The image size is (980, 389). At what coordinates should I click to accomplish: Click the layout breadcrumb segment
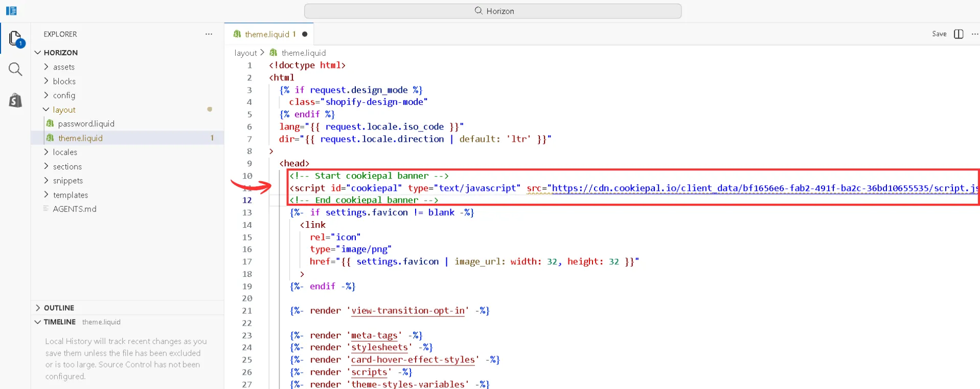[x=245, y=53]
